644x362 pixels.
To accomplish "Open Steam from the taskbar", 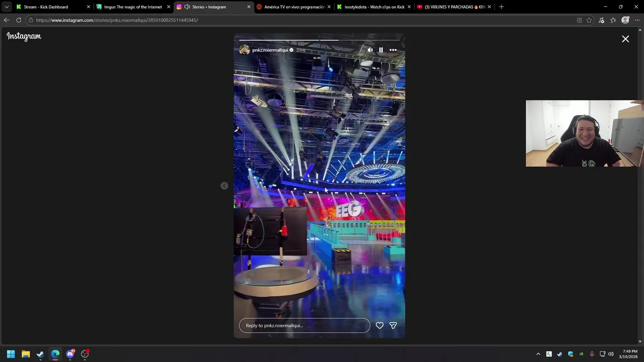I will coord(40,354).
